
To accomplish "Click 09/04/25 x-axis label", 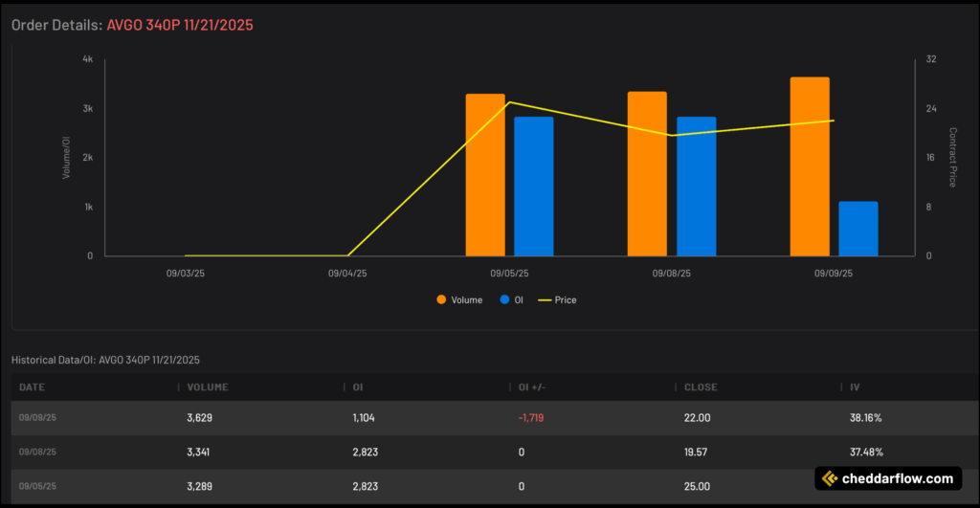I will [347, 274].
